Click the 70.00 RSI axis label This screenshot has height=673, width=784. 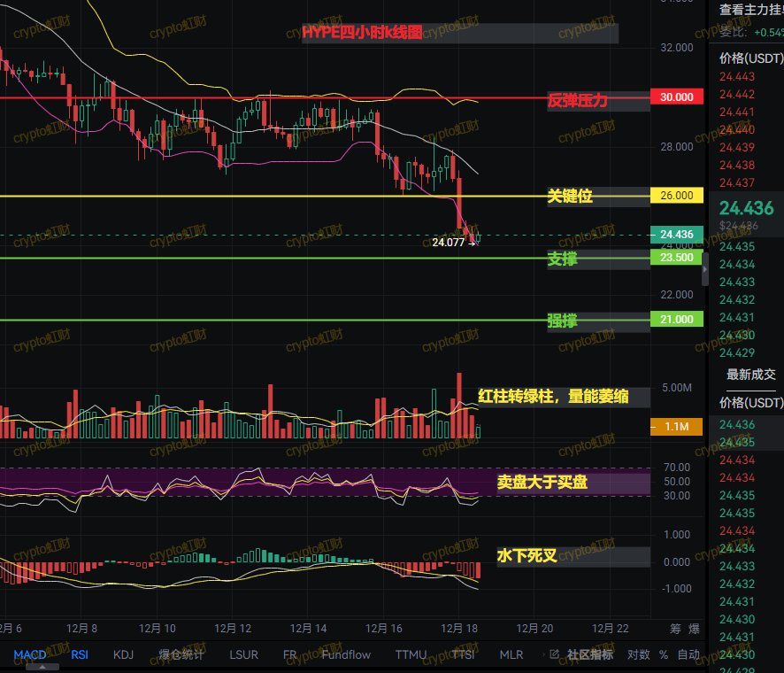pos(677,468)
